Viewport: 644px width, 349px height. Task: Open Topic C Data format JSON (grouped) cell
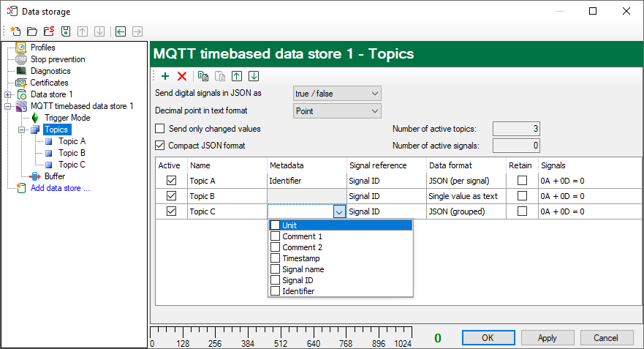tap(466, 211)
